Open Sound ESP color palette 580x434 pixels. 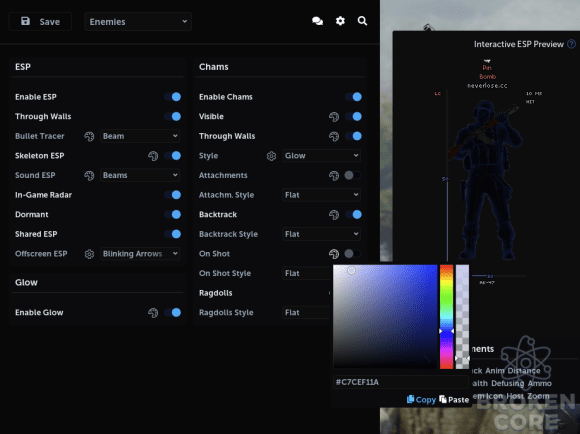click(89, 175)
